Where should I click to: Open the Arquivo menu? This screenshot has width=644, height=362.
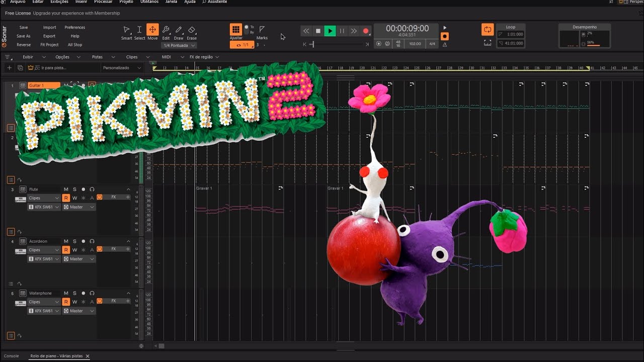click(18, 2)
